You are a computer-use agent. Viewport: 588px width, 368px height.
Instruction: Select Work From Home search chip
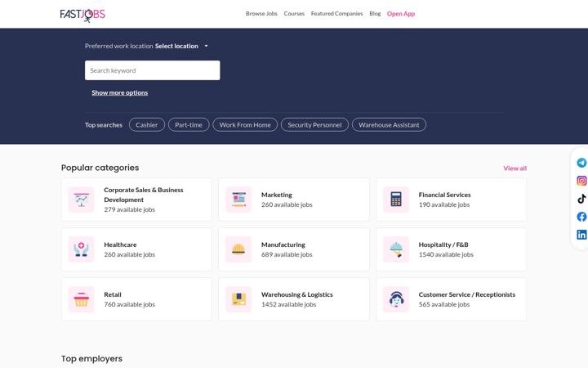[245, 125]
